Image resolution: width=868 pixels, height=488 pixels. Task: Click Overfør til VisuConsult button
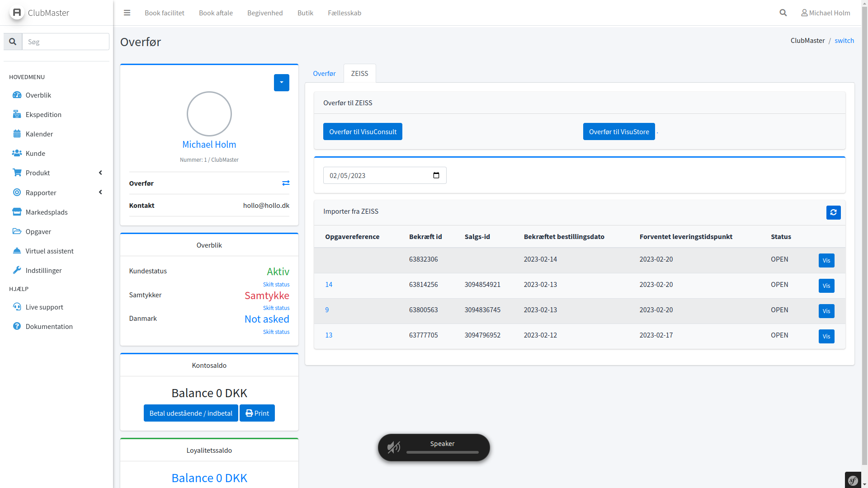tap(363, 131)
